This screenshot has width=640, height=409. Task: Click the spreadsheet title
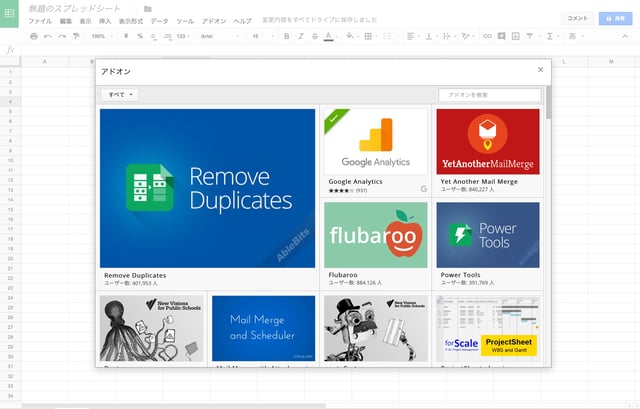tap(74, 9)
